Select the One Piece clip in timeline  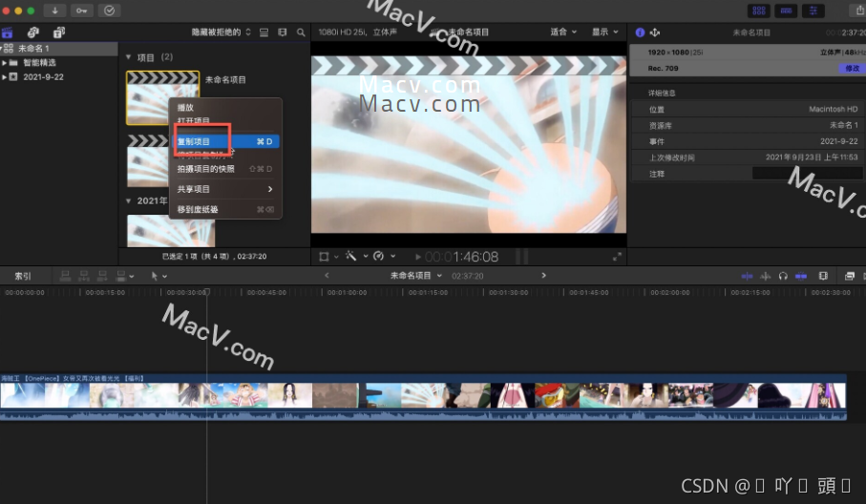click(423, 397)
